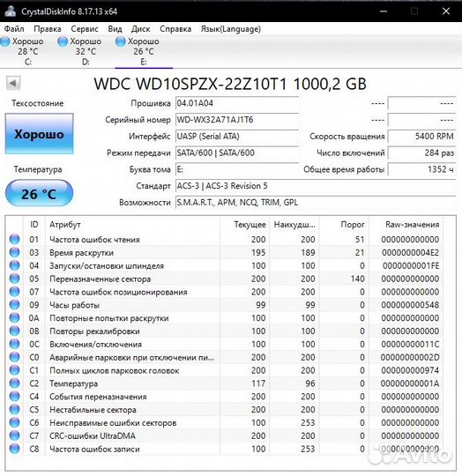Viewport: 462px width, 476px height.
Task: Open the Язык(Language) menu
Action: click(x=231, y=29)
